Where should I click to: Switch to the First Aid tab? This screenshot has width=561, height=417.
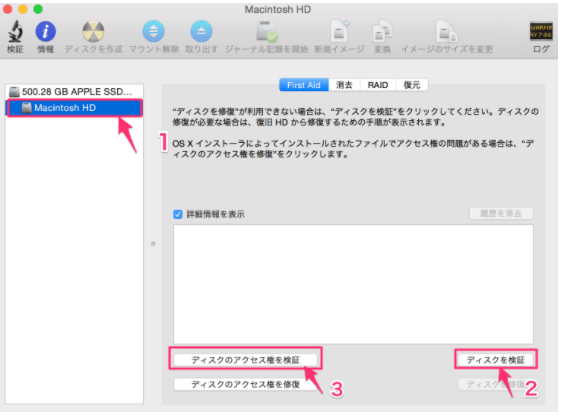pos(304,85)
